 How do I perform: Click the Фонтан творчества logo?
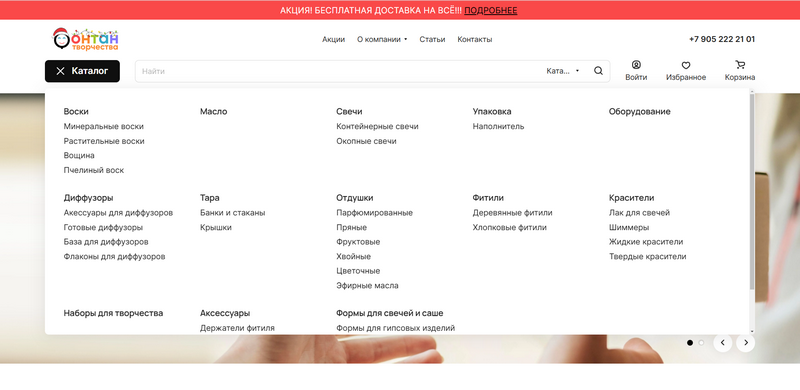[x=86, y=39]
